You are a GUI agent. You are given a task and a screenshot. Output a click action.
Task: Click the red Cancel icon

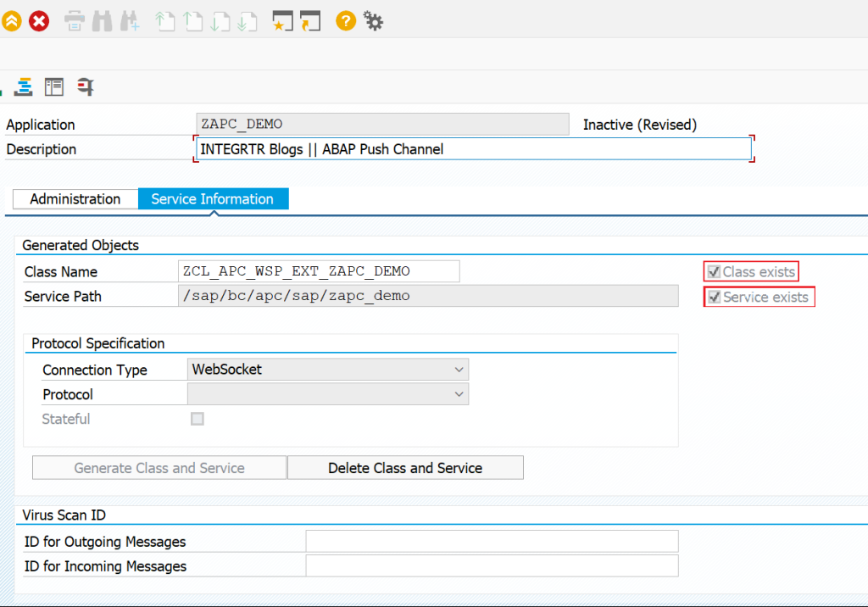click(38, 20)
